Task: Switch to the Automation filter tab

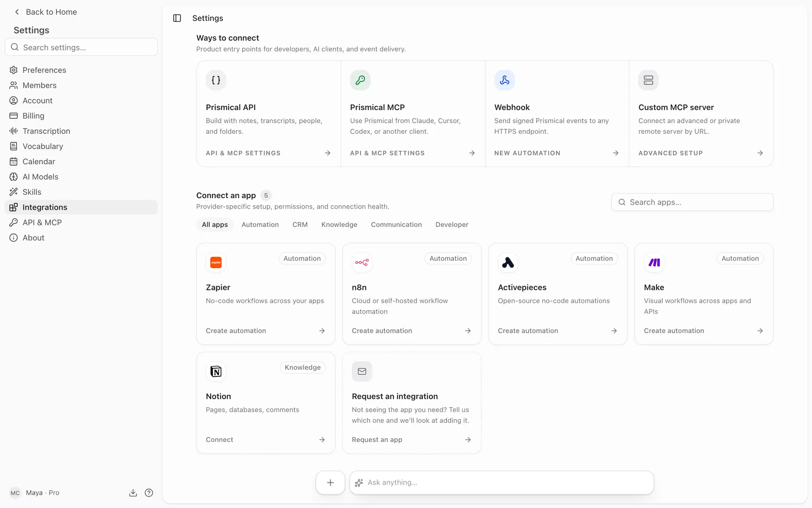Action: coord(260,225)
